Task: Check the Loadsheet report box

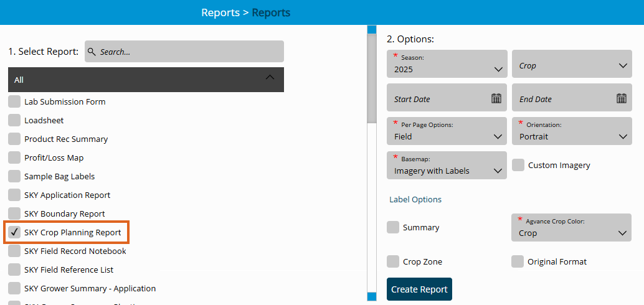Action: [x=14, y=120]
